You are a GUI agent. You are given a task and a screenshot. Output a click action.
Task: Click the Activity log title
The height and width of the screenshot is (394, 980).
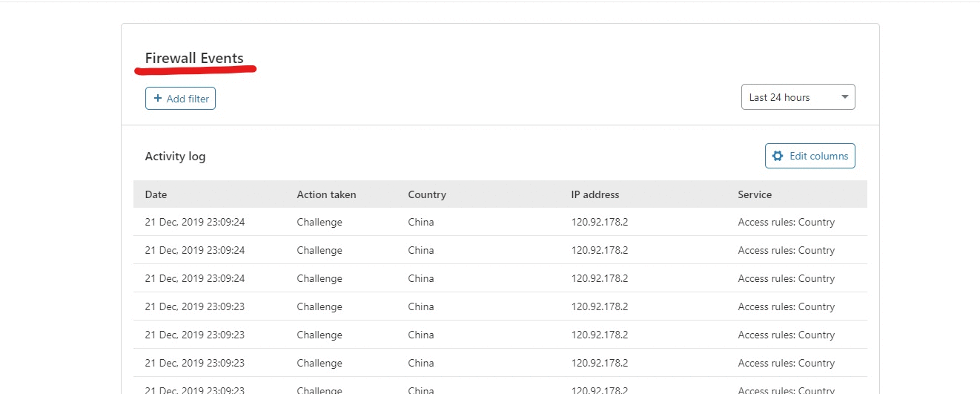[x=175, y=156]
